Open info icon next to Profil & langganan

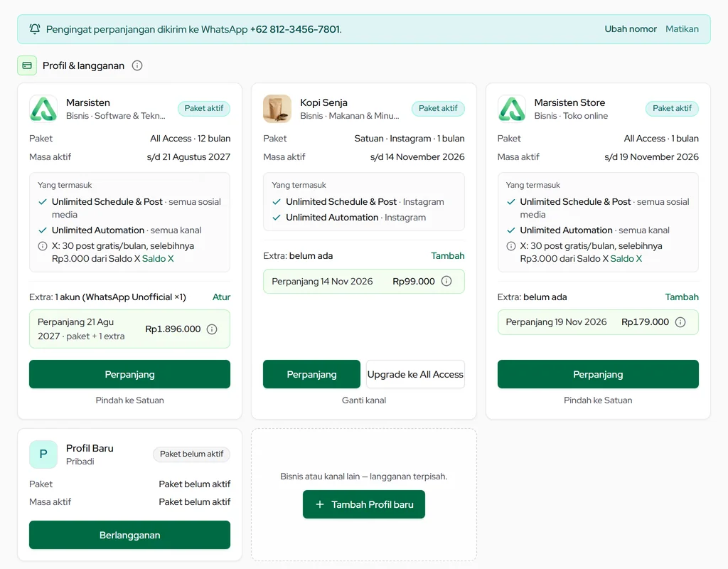[x=137, y=65]
